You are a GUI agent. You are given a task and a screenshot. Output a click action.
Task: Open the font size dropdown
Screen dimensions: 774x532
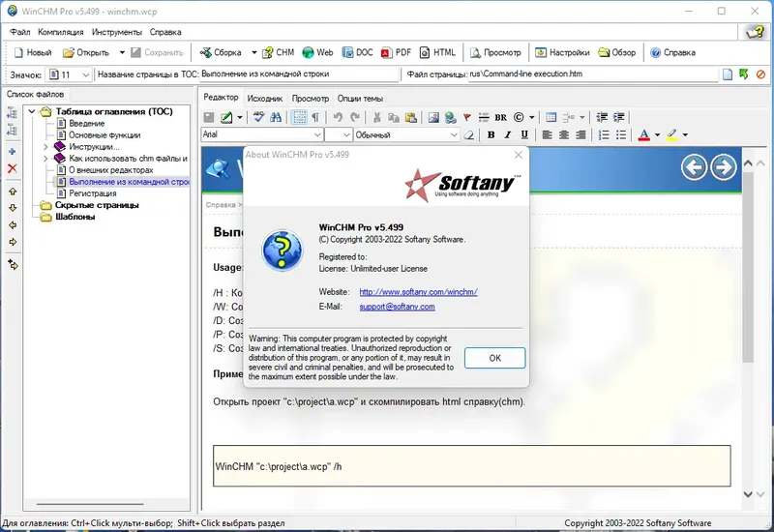coord(346,134)
